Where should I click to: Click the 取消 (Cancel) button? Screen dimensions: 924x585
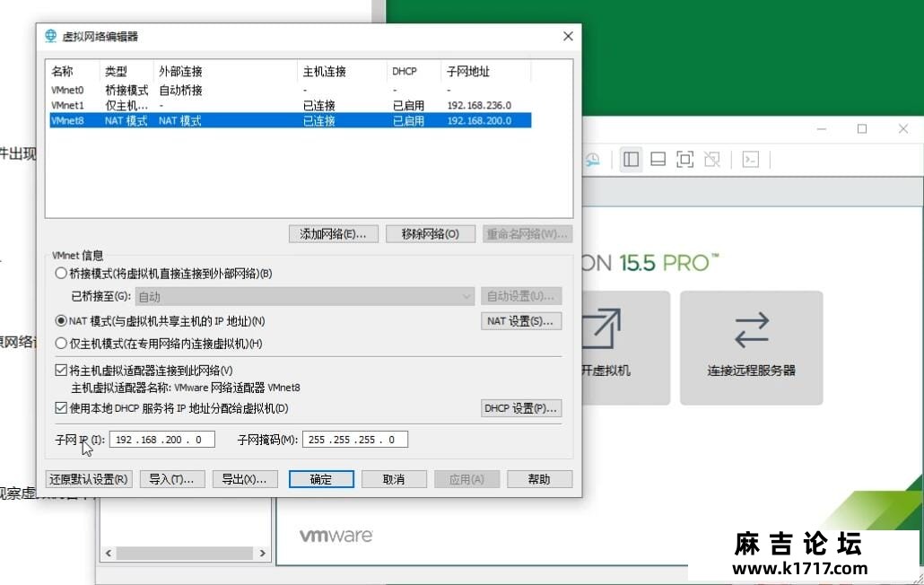(x=394, y=479)
